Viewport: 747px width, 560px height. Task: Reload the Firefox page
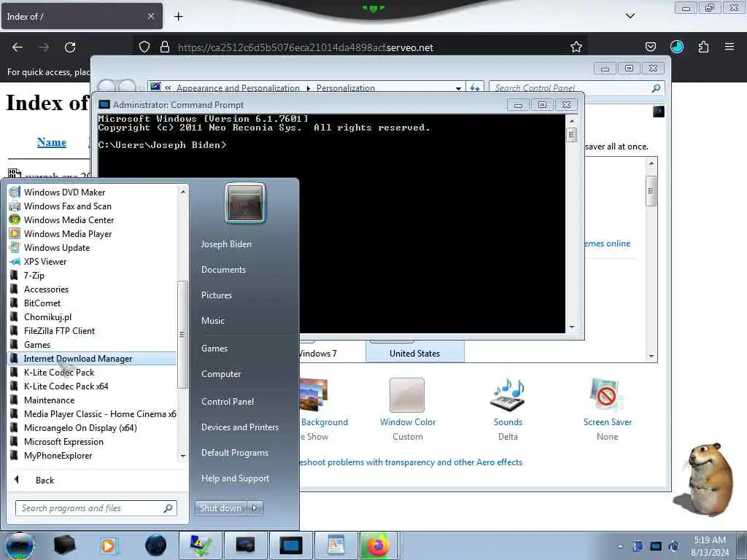pyautogui.click(x=70, y=47)
